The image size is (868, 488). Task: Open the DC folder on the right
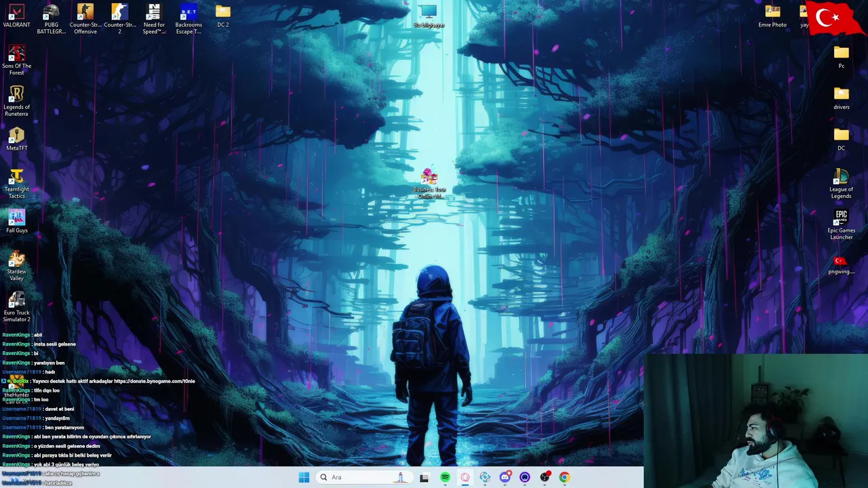tap(842, 140)
